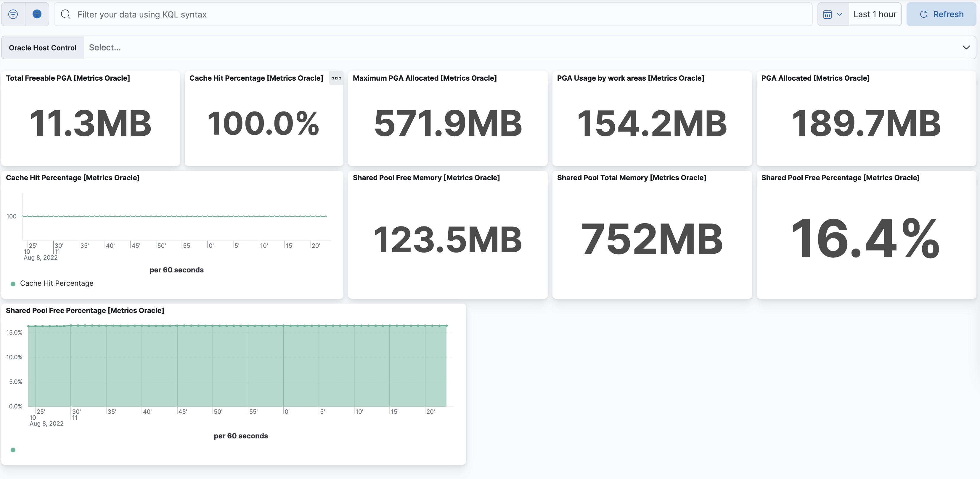Click the search magnifier icon
The image size is (980, 479).
click(66, 15)
